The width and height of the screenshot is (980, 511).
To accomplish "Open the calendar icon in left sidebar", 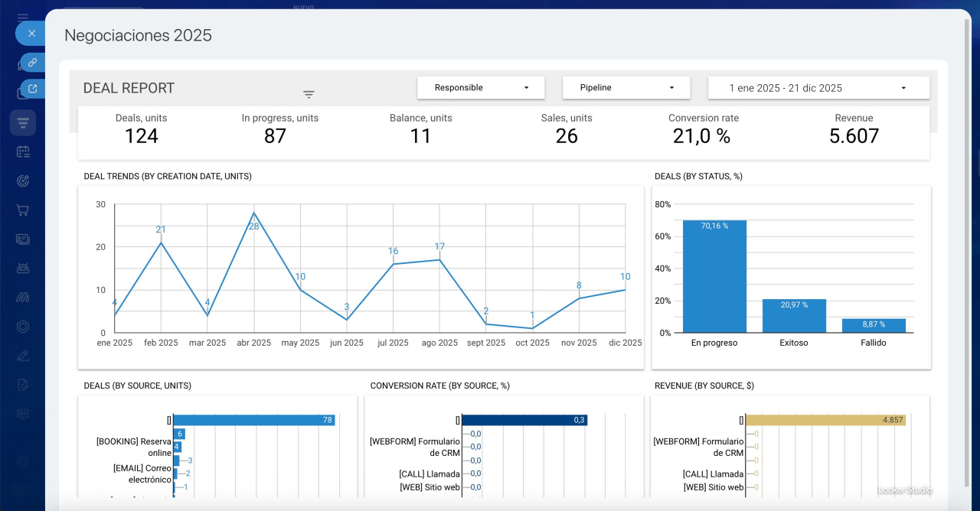I will pyautogui.click(x=23, y=151).
